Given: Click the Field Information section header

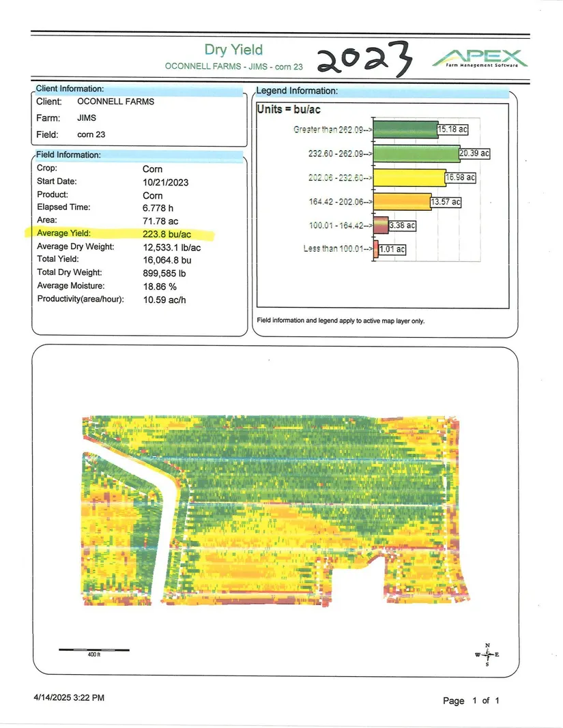Looking at the screenshot, I should tap(68, 155).
